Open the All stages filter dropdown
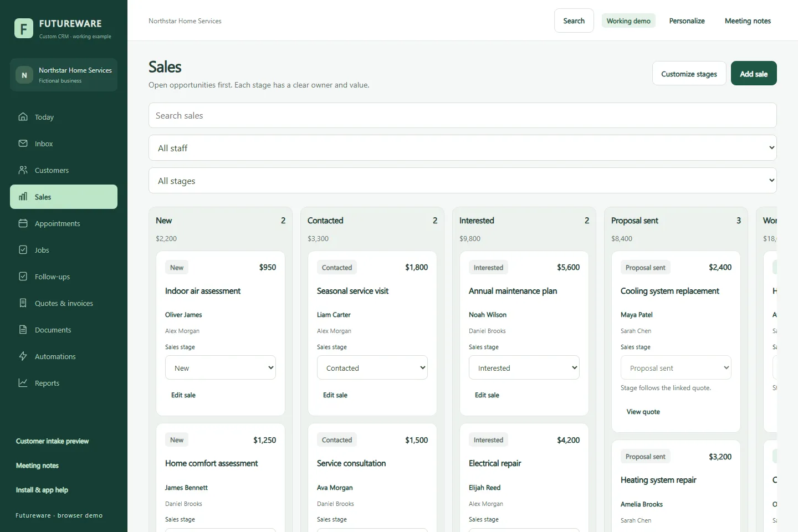Screen dimensions: 798x532 coord(463,181)
